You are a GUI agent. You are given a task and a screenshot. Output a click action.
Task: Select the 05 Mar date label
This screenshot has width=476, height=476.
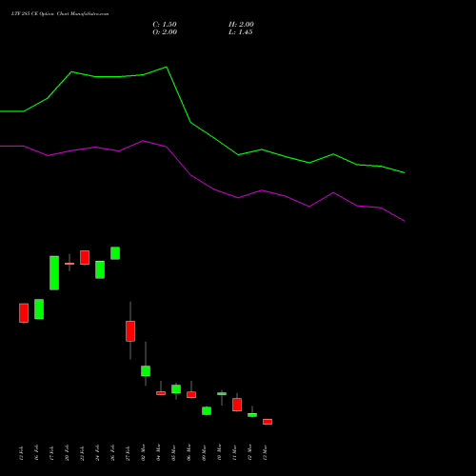click(173, 452)
